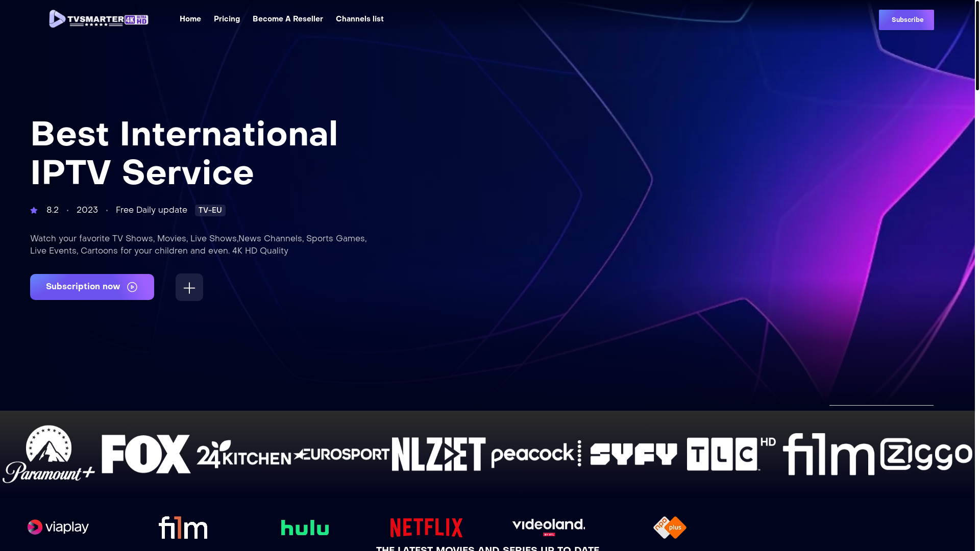The image size is (980, 551).
Task: Click the 'Free Daily update' text
Action: tap(152, 210)
